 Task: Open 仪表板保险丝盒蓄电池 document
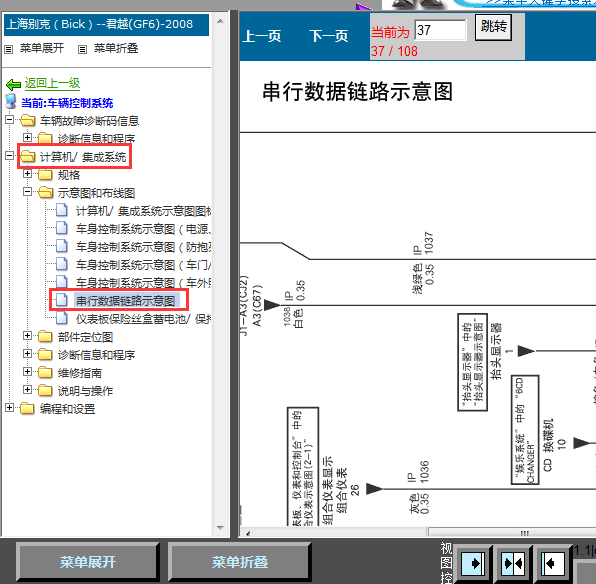coord(144,319)
